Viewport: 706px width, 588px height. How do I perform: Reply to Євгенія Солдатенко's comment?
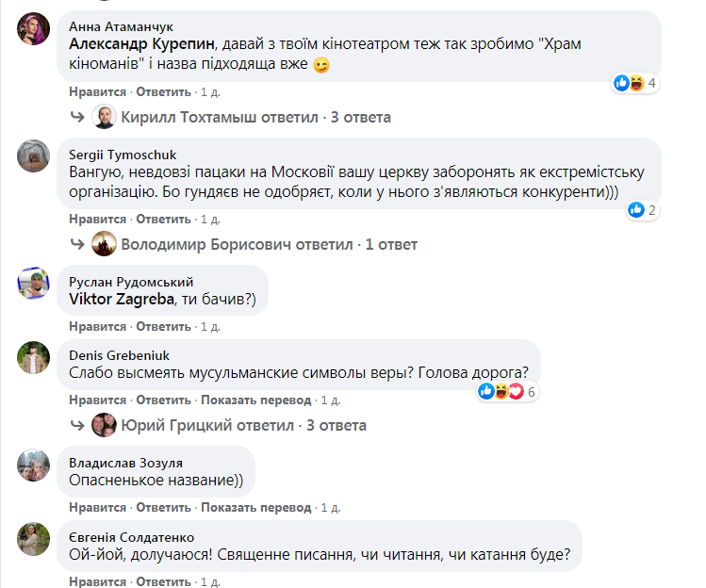pyautogui.click(x=163, y=581)
